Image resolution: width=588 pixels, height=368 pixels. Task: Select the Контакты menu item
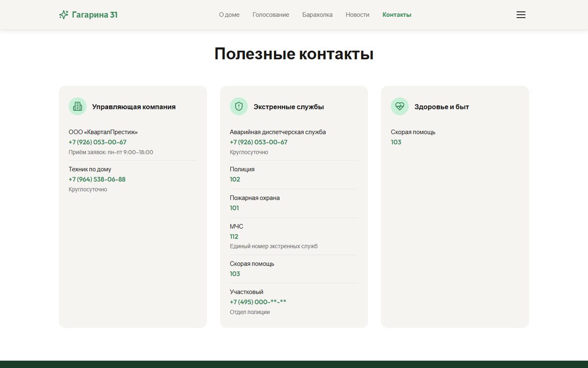(x=397, y=15)
